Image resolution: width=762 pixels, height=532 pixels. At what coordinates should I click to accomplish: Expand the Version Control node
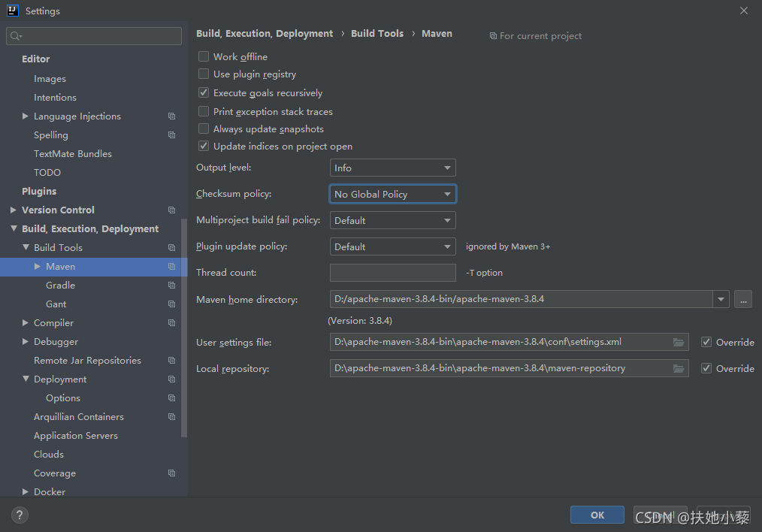[13, 210]
